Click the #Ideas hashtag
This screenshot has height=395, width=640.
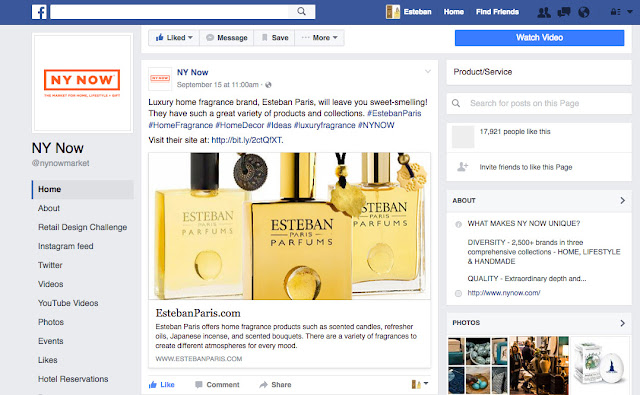pyautogui.click(x=279, y=125)
